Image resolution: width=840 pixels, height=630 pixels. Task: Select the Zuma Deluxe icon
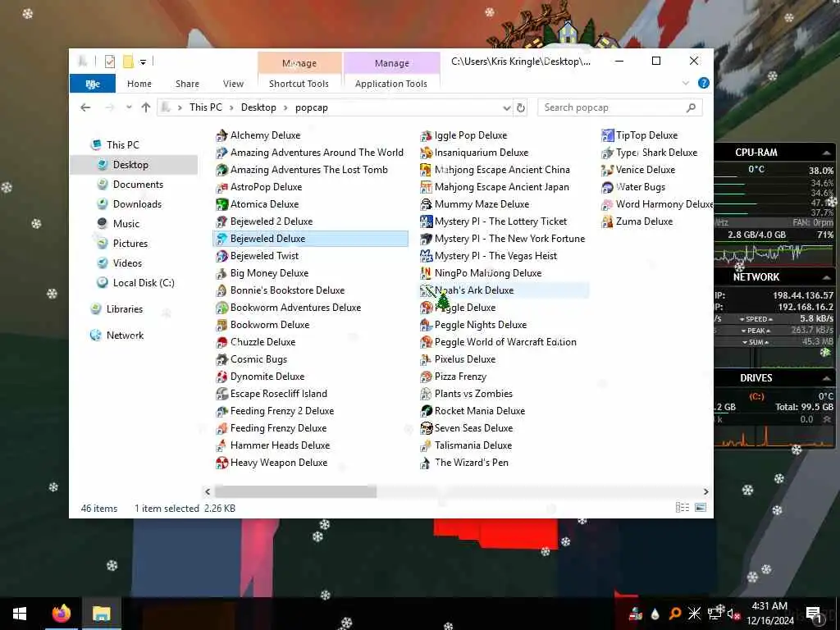pos(607,221)
